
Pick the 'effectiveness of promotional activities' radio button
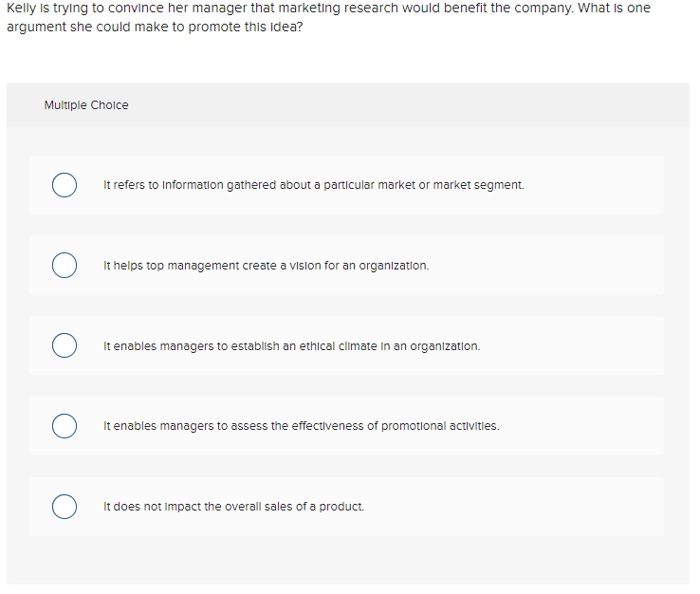tap(64, 426)
